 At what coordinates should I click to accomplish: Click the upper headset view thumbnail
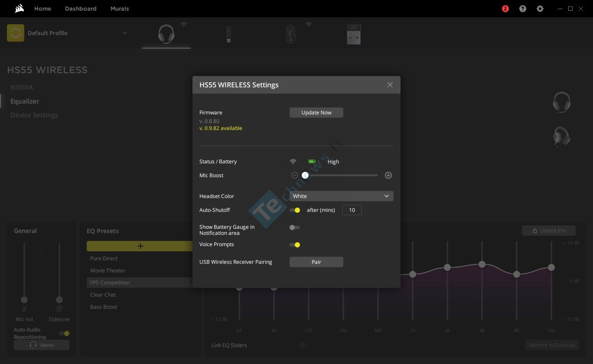click(x=561, y=102)
